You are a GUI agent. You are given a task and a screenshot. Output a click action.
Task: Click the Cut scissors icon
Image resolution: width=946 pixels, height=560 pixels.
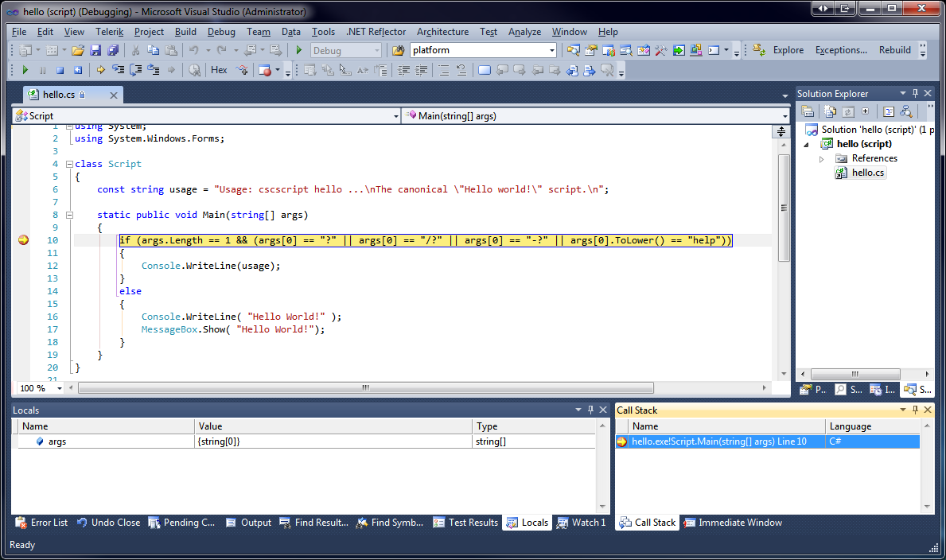[136, 50]
